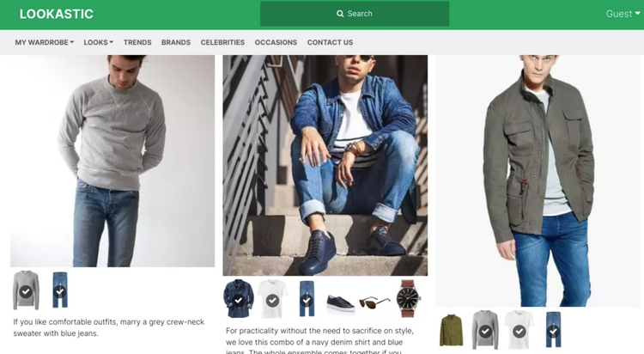Click the white t-shirt icon in denim look
The width and height of the screenshot is (644, 354).
click(272, 298)
